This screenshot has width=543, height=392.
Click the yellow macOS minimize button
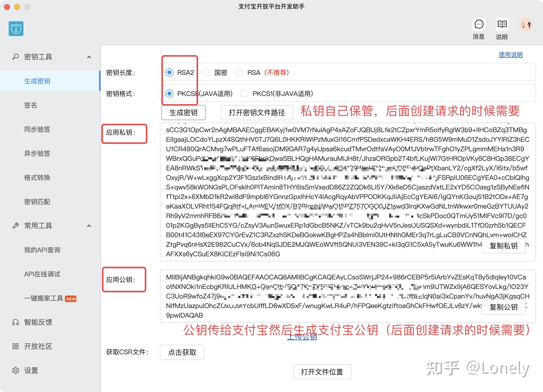click(17, 7)
